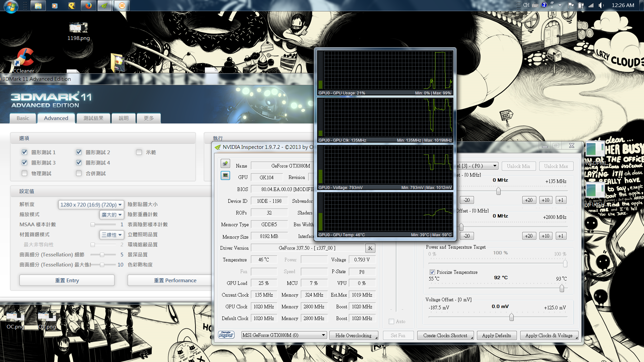Uncheck Priorize Temperature checkbox
This screenshot has height=362, width=644.
pyautogui.click(x=432, y=272)
